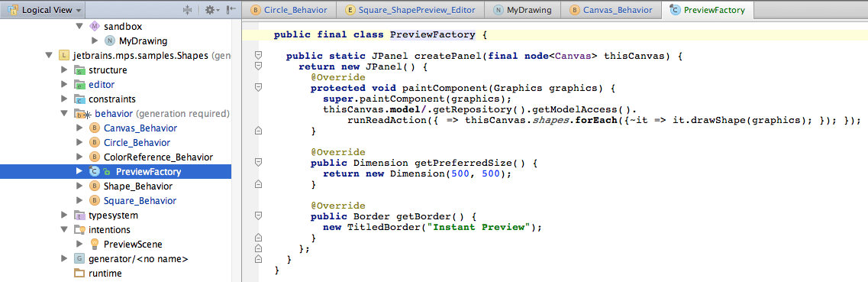Open the gear settings menu in the project panel
This screenshot has height=282, width=868.
pyautogui.click(x=211, y=10)
